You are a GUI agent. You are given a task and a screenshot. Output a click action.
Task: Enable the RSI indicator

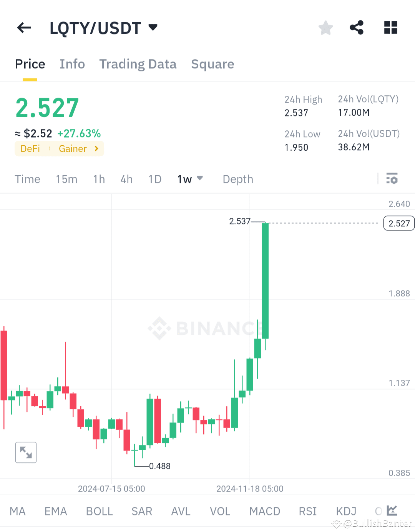(307, 511)
